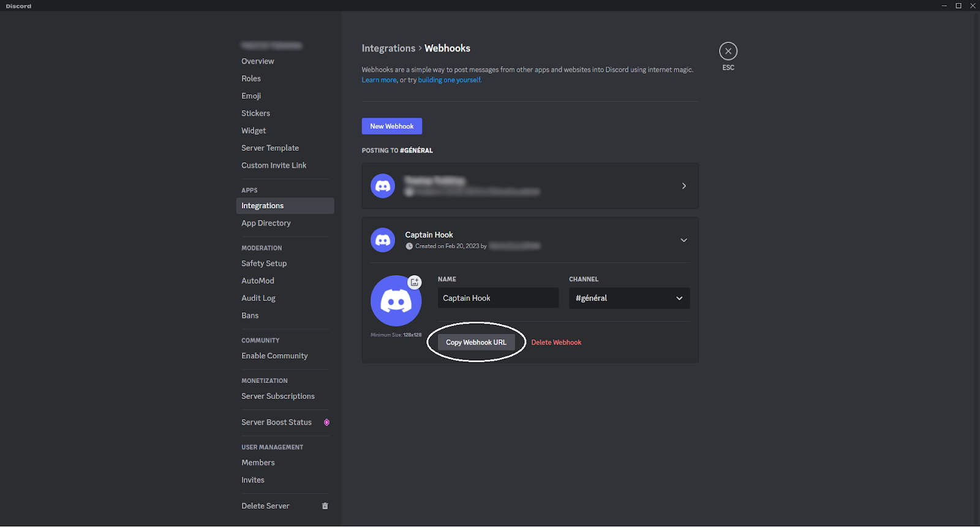This screenshot has width=980, height=527.
Task: Collapse the Captain Hook webhook chevron
Action: (x=684, y=240)
